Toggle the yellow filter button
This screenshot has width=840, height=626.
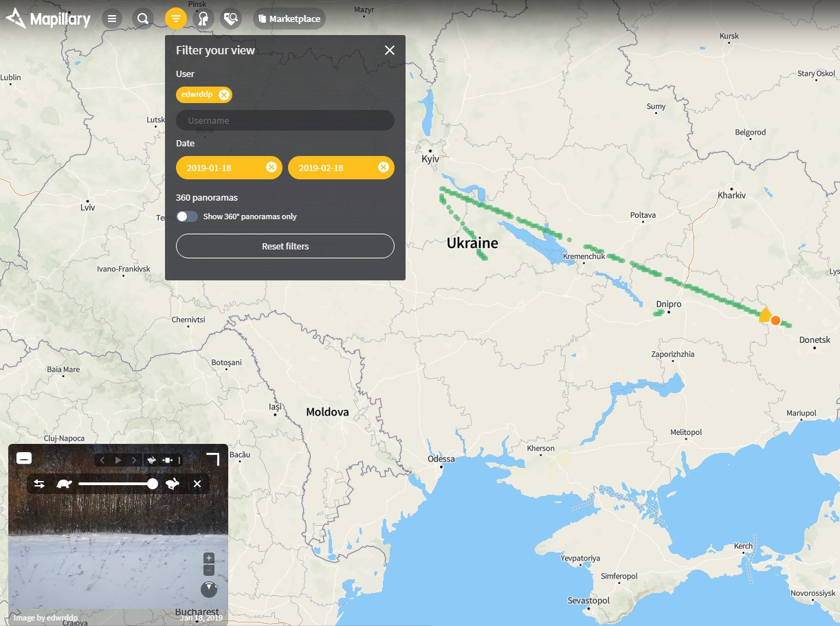(x=176, y=19)
